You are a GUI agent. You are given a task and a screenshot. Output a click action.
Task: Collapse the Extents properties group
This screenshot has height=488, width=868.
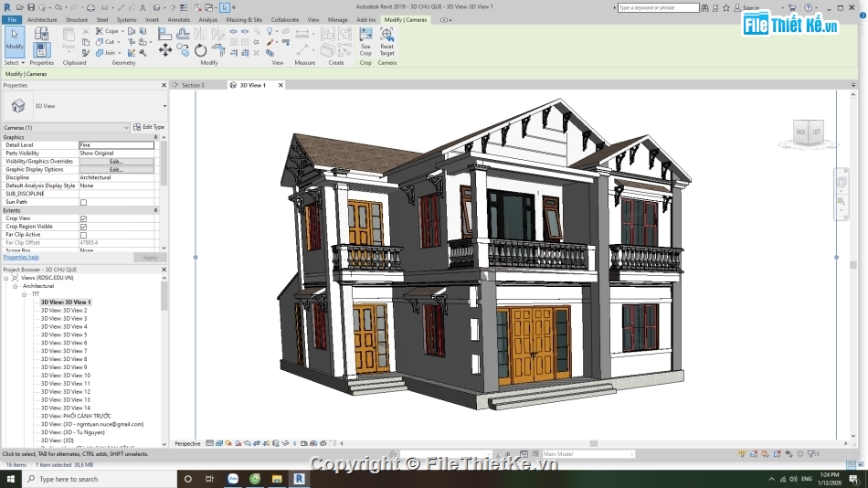point(155,210)
